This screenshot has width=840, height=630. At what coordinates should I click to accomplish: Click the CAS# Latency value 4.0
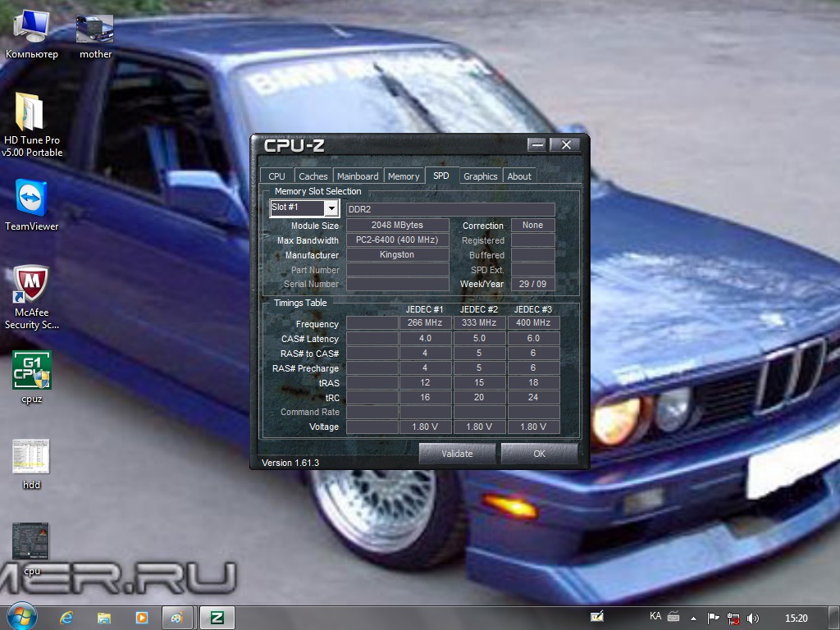(425, 338)
